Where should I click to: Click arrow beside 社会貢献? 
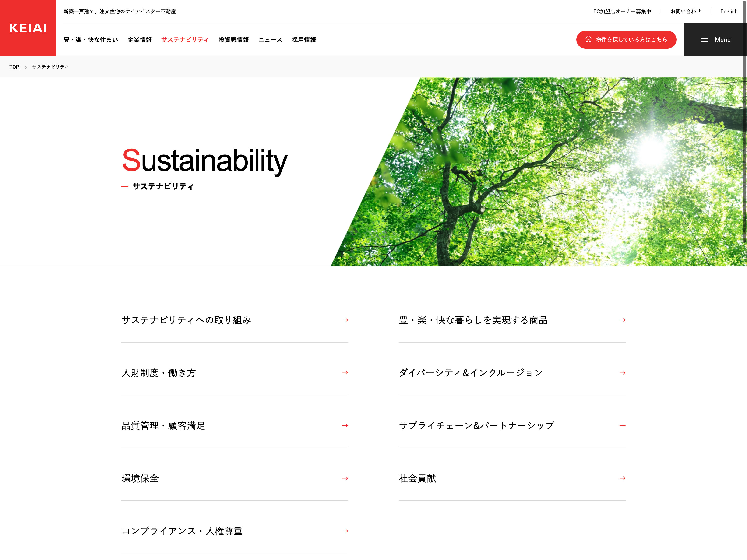(x=622, y=478)
